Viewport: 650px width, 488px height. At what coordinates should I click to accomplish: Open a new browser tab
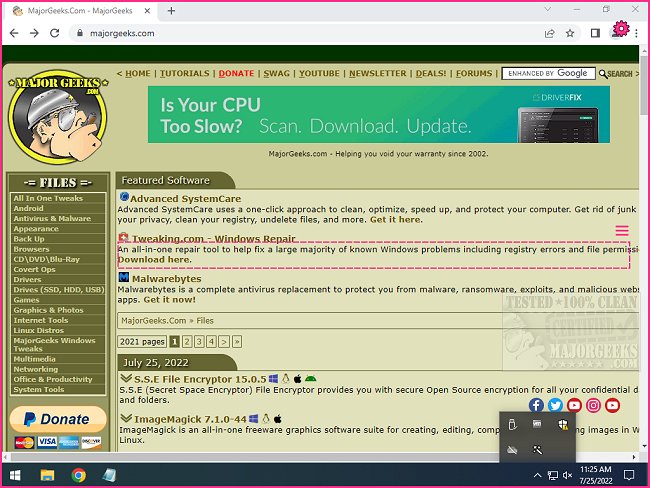pos(171,11)
